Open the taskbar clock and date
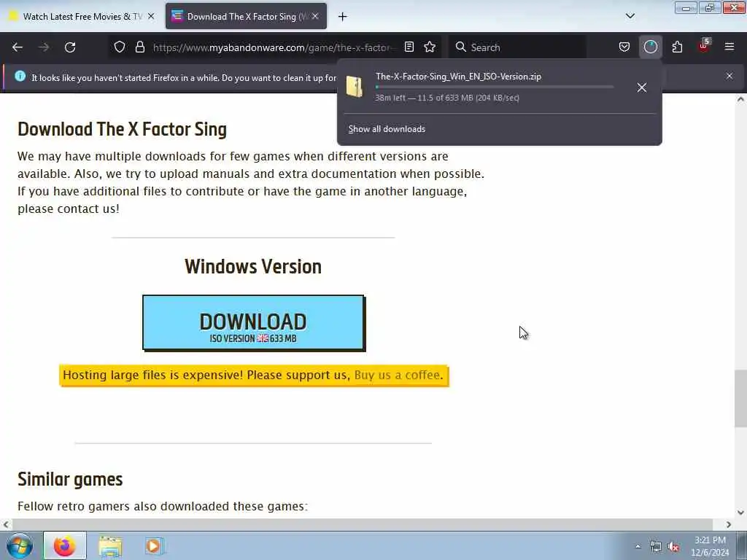The height and width of the screenshot is (560, 747). (x=710, y=546)
